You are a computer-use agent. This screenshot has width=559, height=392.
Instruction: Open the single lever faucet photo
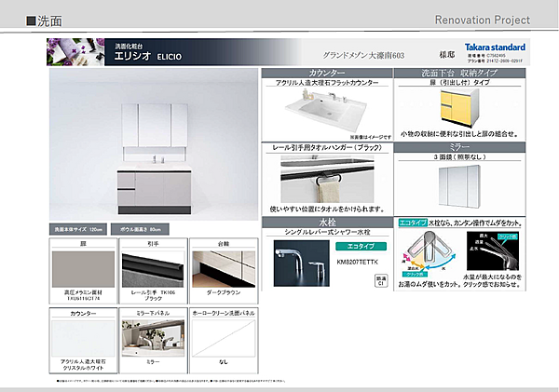point(302,264)
